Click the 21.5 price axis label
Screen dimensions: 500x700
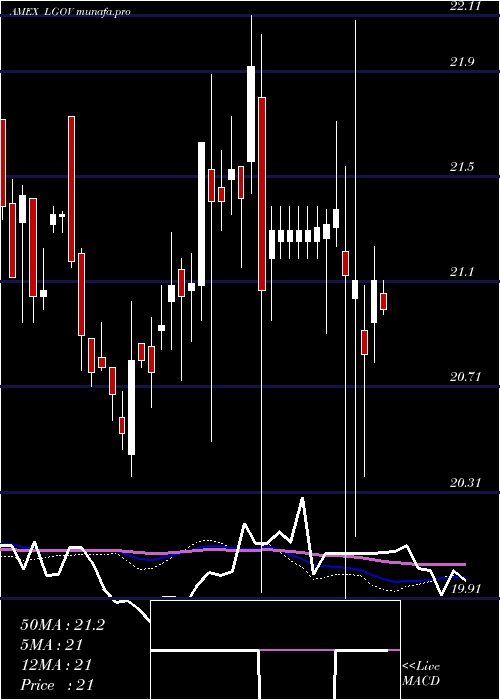click(x=462, y=167)
